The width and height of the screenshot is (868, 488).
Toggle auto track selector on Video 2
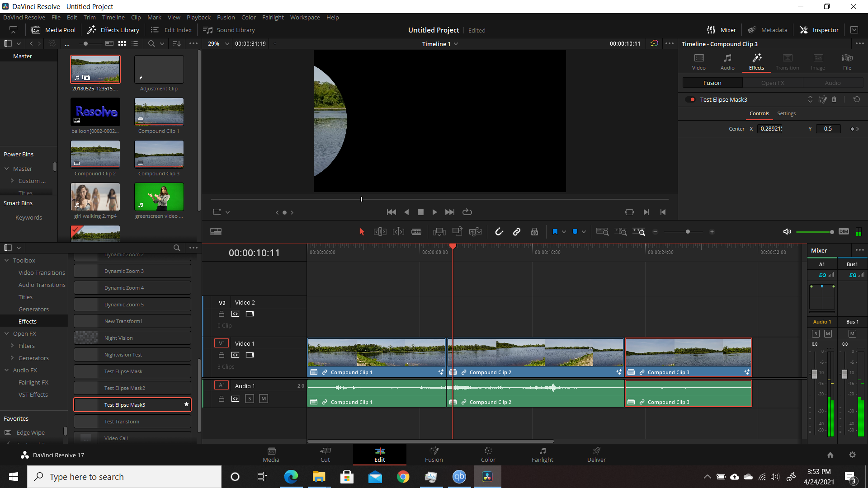236,314
